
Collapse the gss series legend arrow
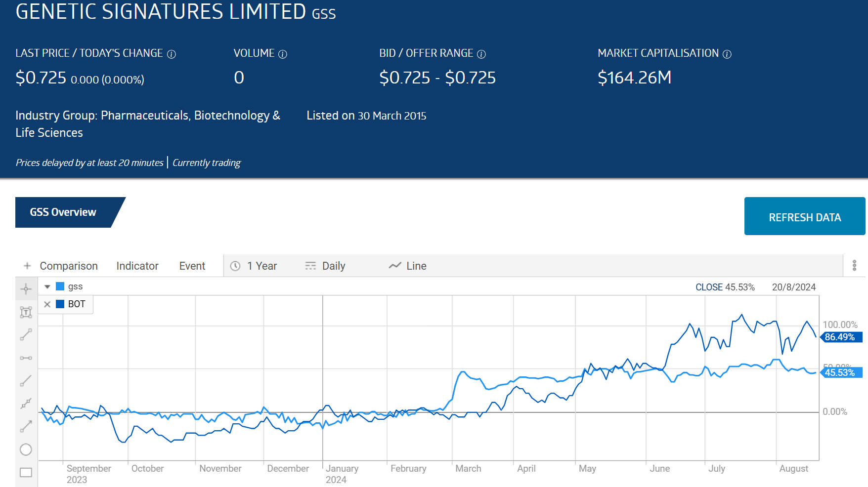click(47, 286)
